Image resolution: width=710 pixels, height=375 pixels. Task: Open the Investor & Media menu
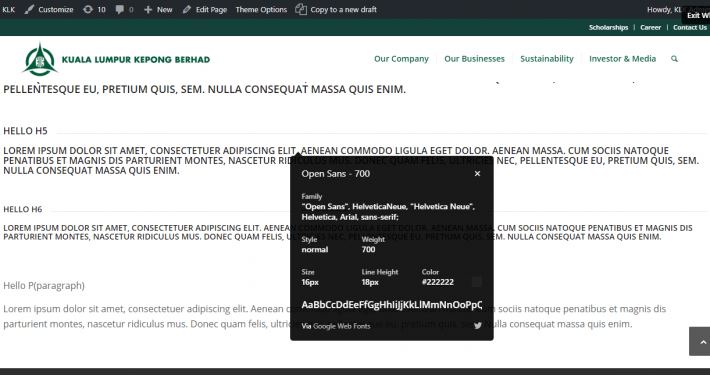(622, 59)
